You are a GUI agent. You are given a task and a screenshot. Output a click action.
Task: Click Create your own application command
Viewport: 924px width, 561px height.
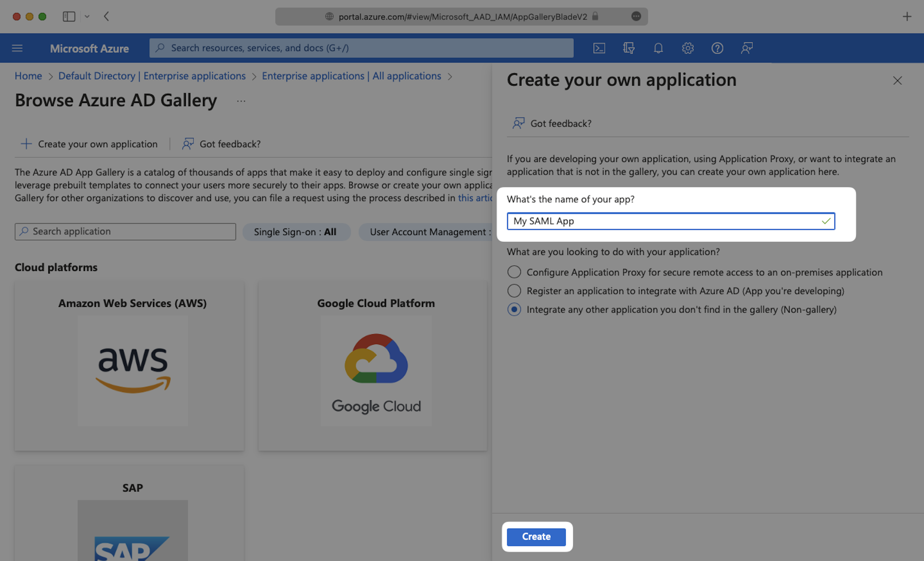point(89,144)
